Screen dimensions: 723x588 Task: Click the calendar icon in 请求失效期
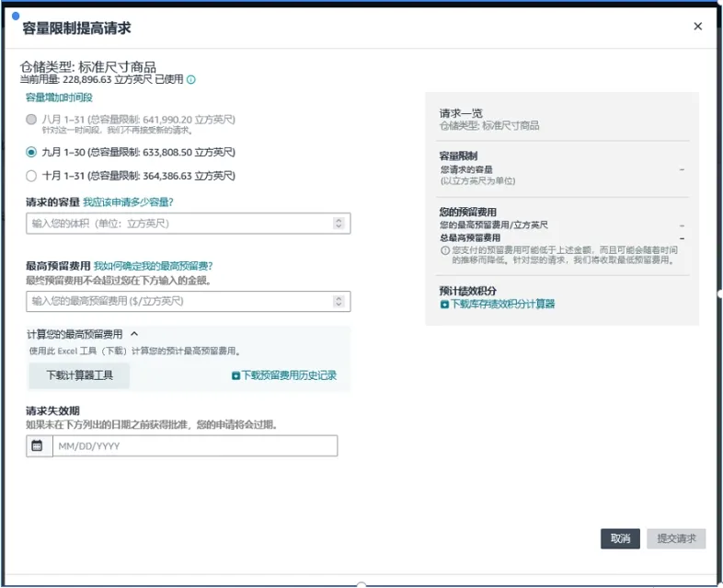[38, 446]
